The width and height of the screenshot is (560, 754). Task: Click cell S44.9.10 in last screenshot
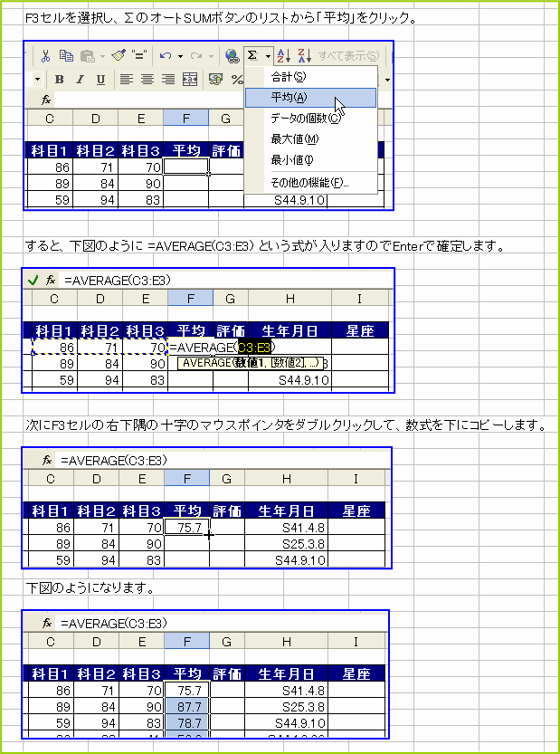(286, 722)
